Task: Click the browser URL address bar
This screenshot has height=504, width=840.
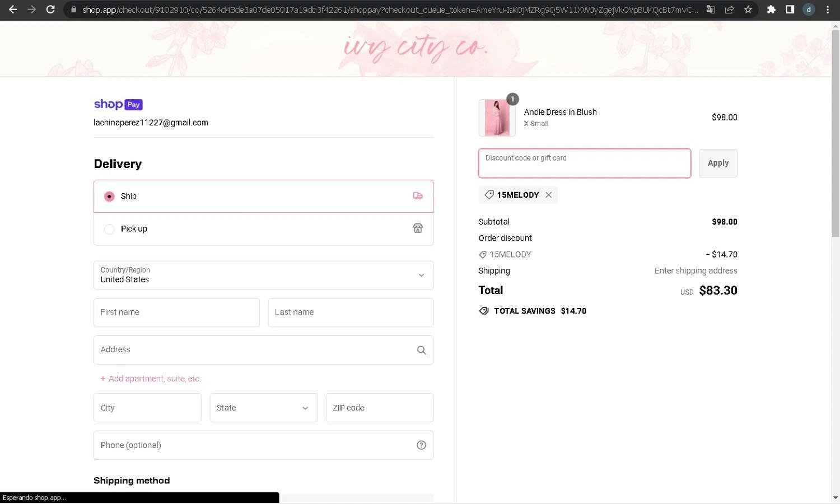Action: (x=390, y=10)
